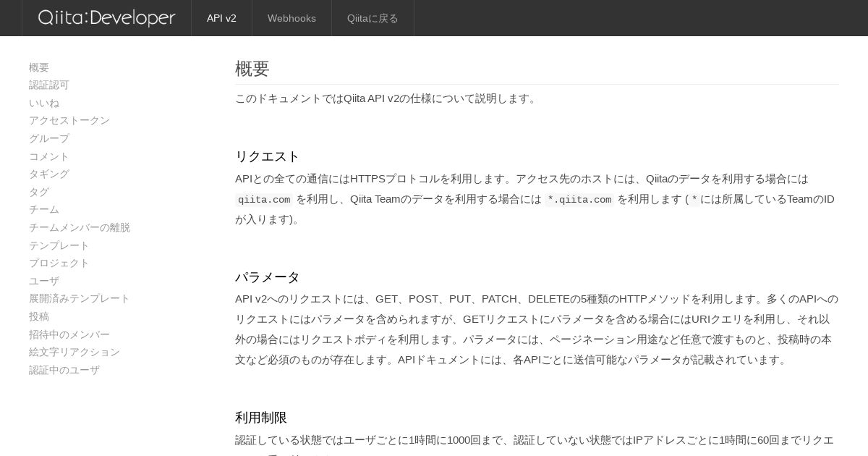868x456 pixels.
Task: Click the パラメータ section heading
Action: click(267, 277)
